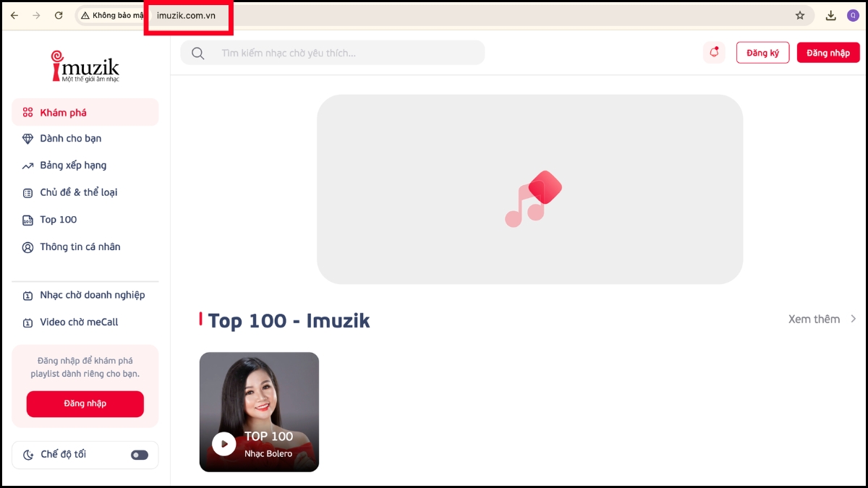Click the Đăng ký button
The width and height of the screenshot is (868, 488).
click(x=762, y=53)
